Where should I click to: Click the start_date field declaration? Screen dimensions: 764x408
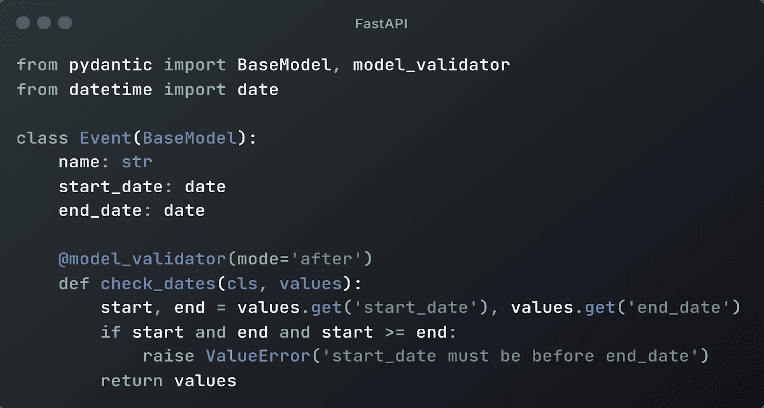(x=142, y=187)
